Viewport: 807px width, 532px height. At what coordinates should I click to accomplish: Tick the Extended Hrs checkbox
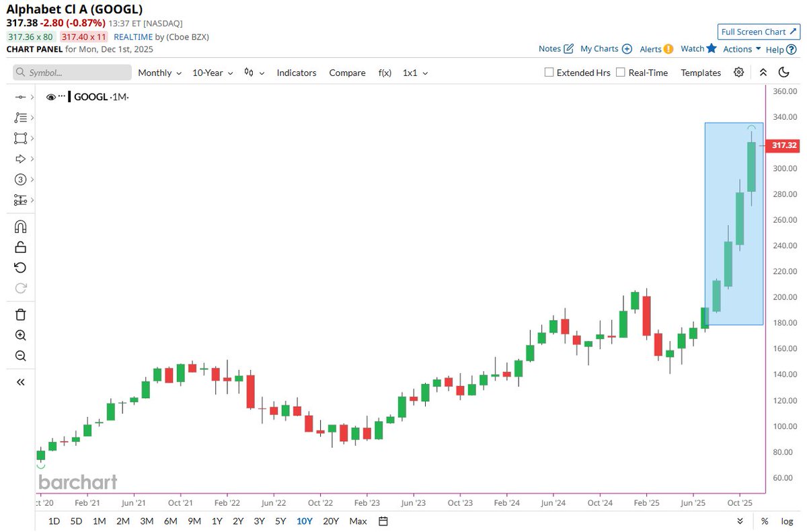548,73
